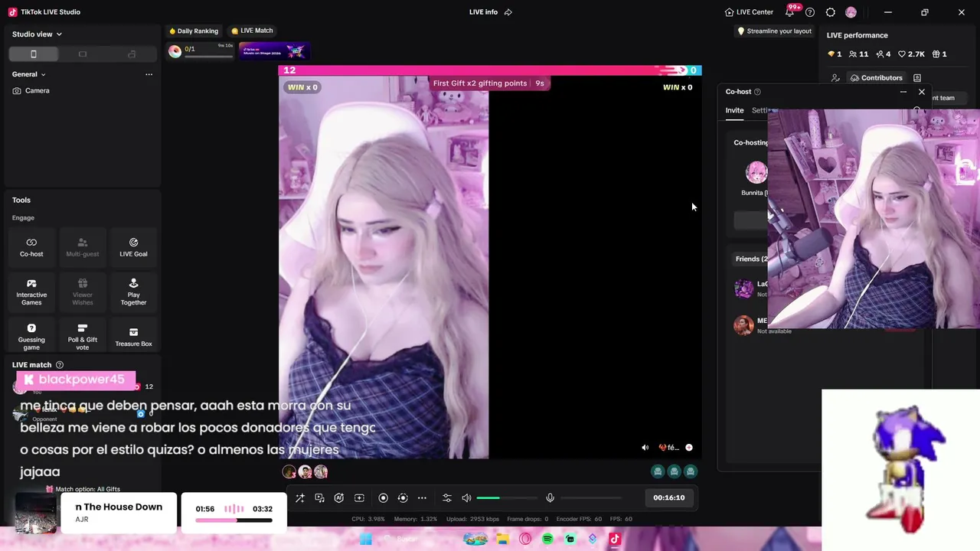Open Opera browser from taskbar
The height and width of the screenshot is (551, 980).
point(525,540)
